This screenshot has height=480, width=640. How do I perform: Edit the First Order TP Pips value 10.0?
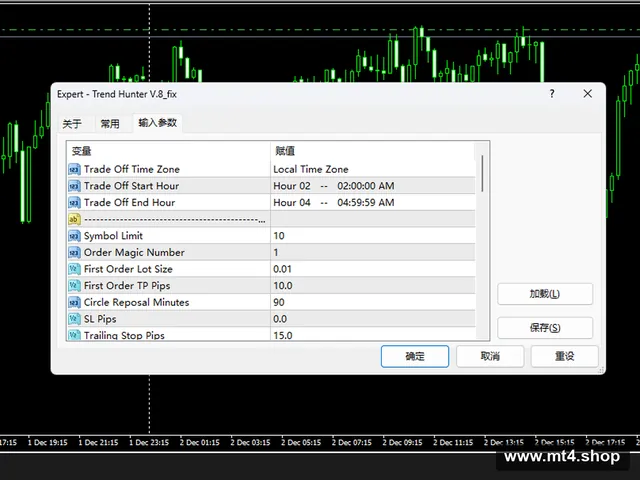click(373, 285)
